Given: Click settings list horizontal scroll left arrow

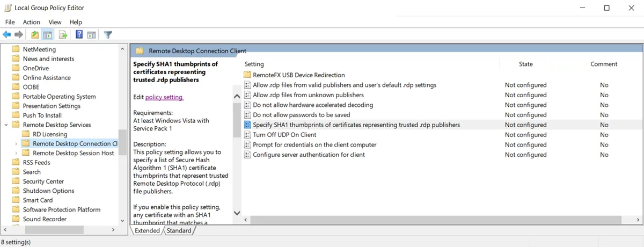Looking at the screenshot, I should (246, 220).
